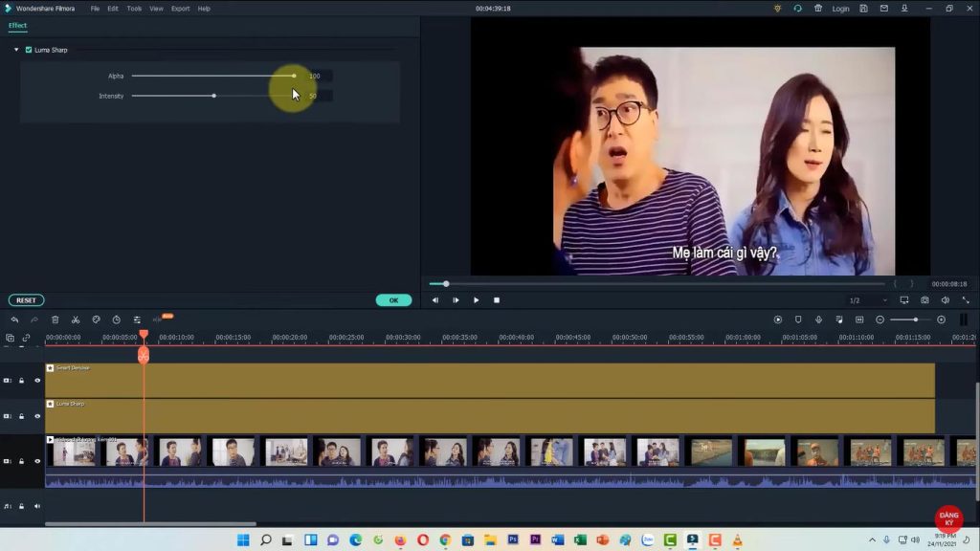Open the audio volume dropdown in preview
The width and height of the screenshot is (980, 551).
tap(945, 299)
